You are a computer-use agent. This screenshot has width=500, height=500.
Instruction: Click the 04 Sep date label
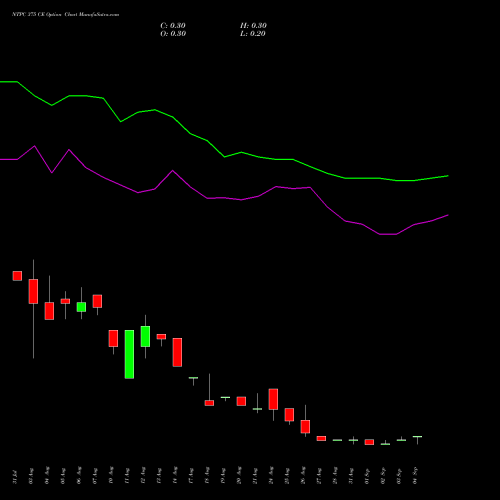tap(415, 476)
